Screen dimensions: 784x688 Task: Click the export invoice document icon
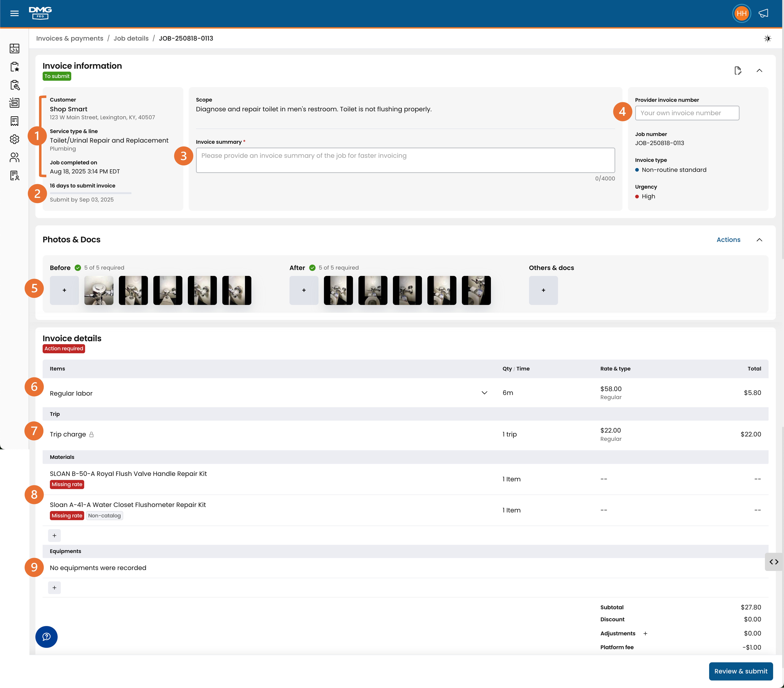click(738, 71)
